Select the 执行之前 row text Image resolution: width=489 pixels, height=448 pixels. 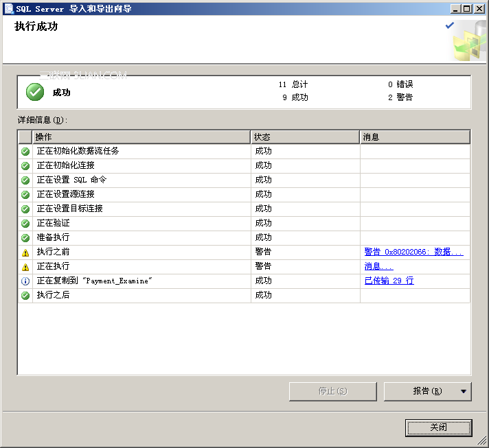[x=54, y=252]
